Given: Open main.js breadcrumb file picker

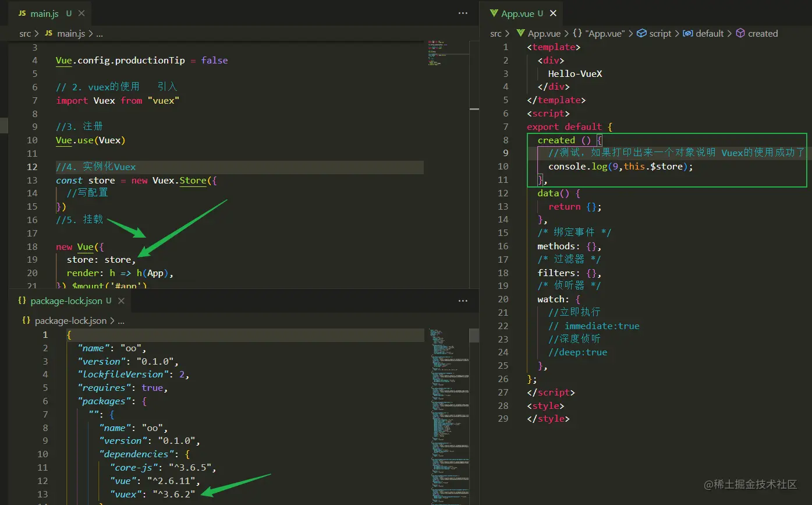Looking at the screenshot, I should pos(71,34).
